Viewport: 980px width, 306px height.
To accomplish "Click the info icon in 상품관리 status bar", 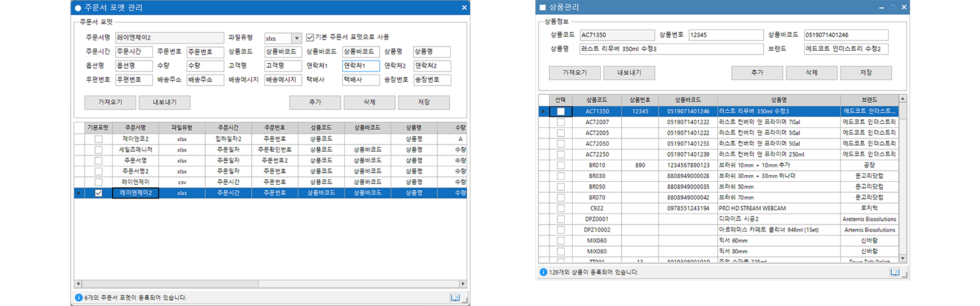I will pos(543,272).
